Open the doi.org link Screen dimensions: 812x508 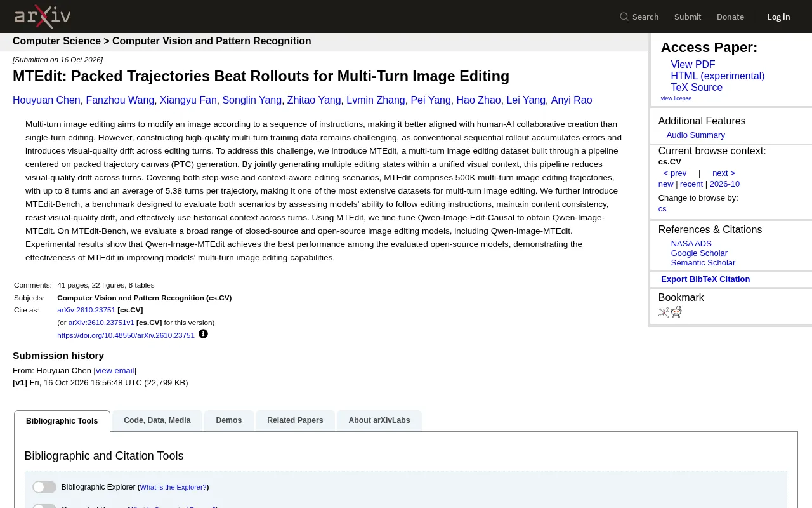coord(126,336)
